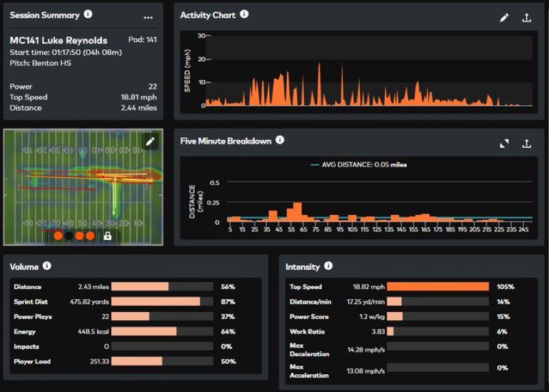
Task: Click the Sprint Dist 87% percentage
Action: [x=228, y=301]
